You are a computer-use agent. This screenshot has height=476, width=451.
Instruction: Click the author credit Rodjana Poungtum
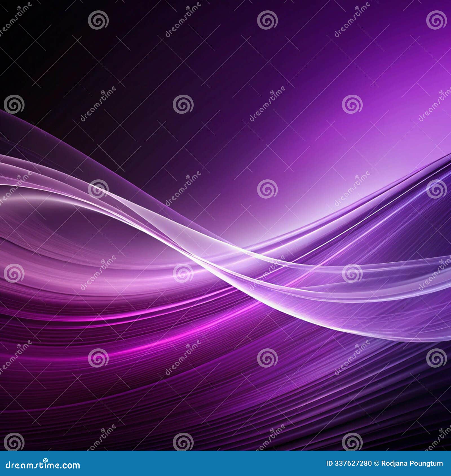pos(412,463)
